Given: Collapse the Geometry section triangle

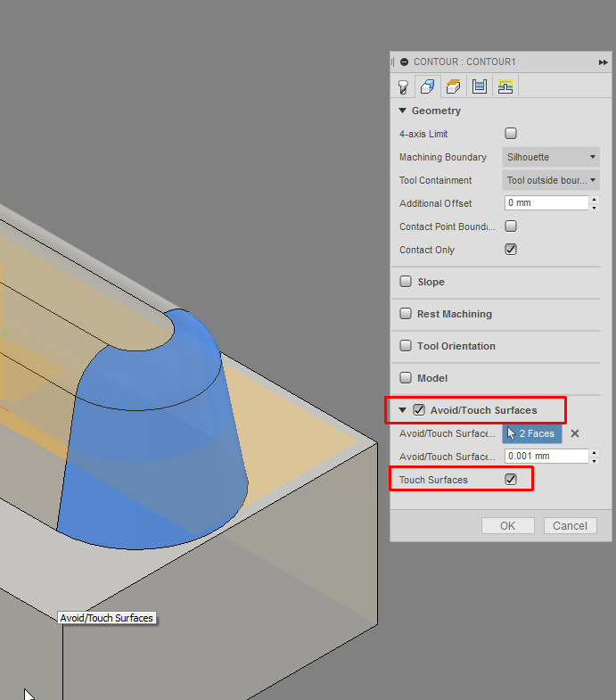Looking at the screenshot, I should coord(402,111).
